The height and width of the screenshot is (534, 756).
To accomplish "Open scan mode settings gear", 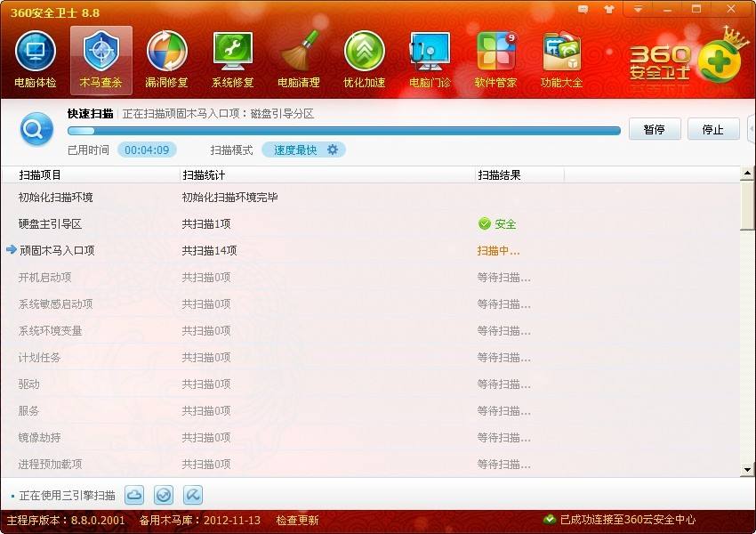I will (333, 150).
